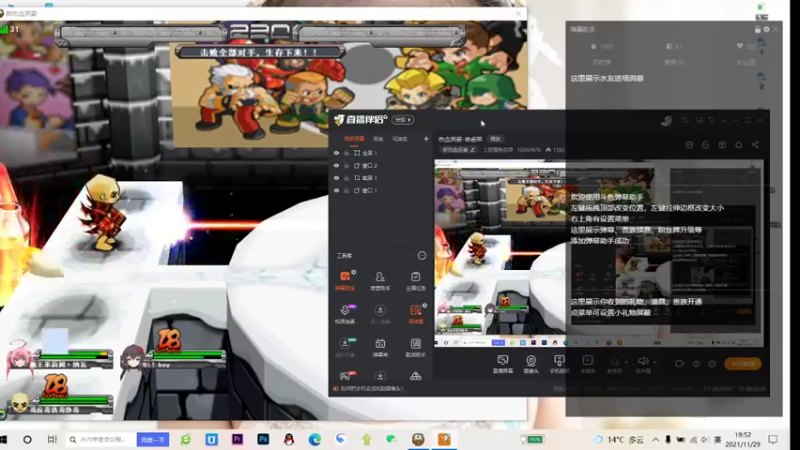Screen dimensions: 800x450
Task: Click the 修改 edit title button
Action: pyautogui.click(x=495, y=139)
